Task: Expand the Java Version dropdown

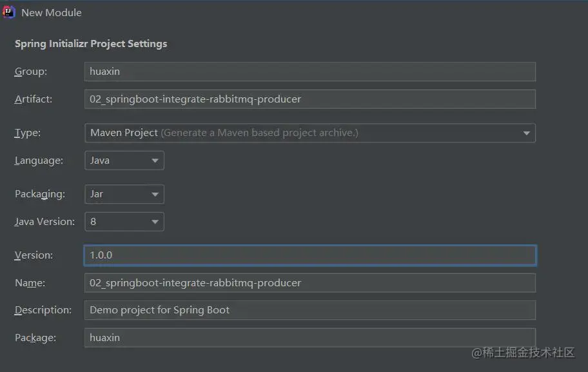Action: (x=124, y=222)
